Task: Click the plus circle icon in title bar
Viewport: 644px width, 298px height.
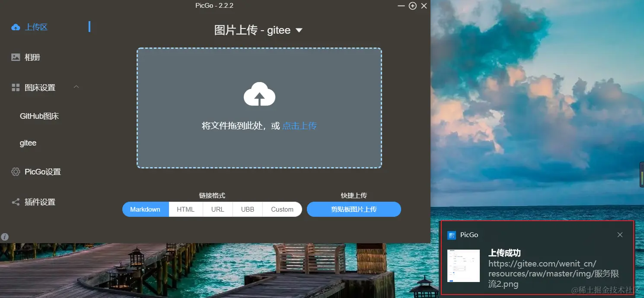Action: pyautogui.click(x=413, y=6)
